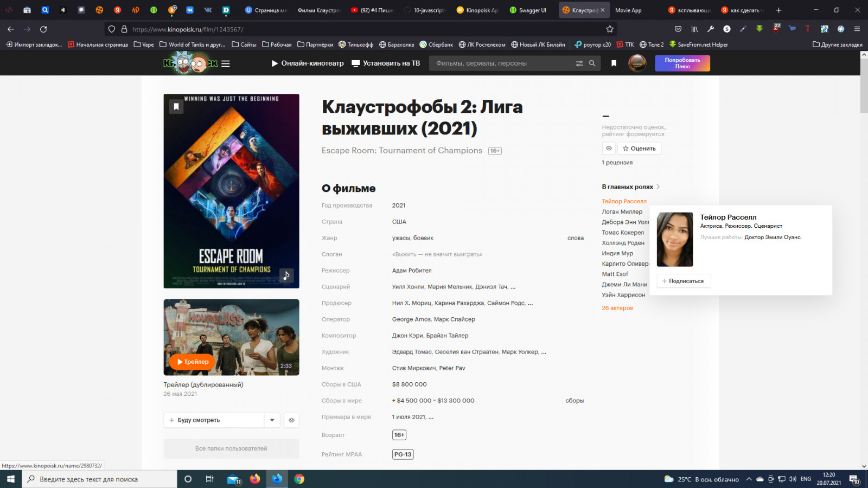Screen dimensions: 868x488
Task: Reload the page in Firefox
Action: 43,29
